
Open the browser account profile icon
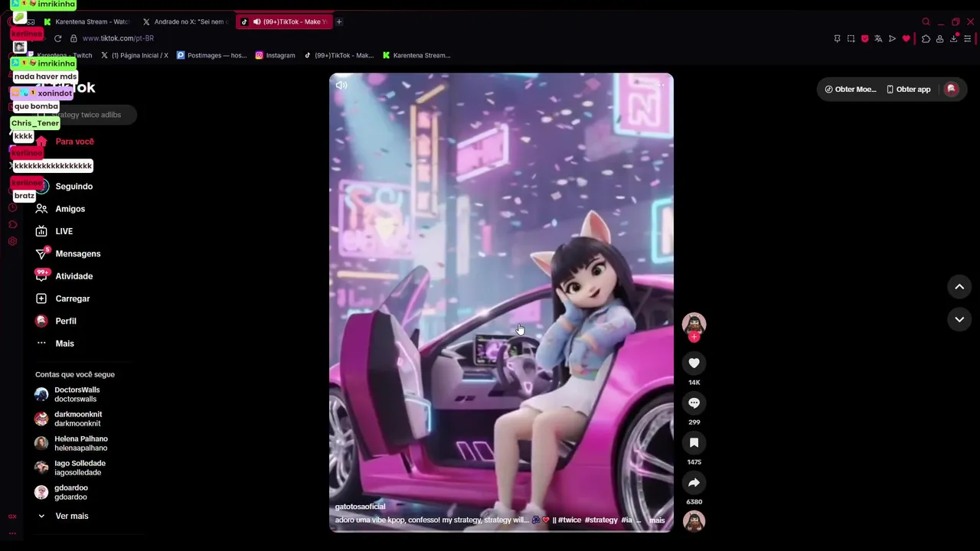pyautogui.click(x=939, y=38)
